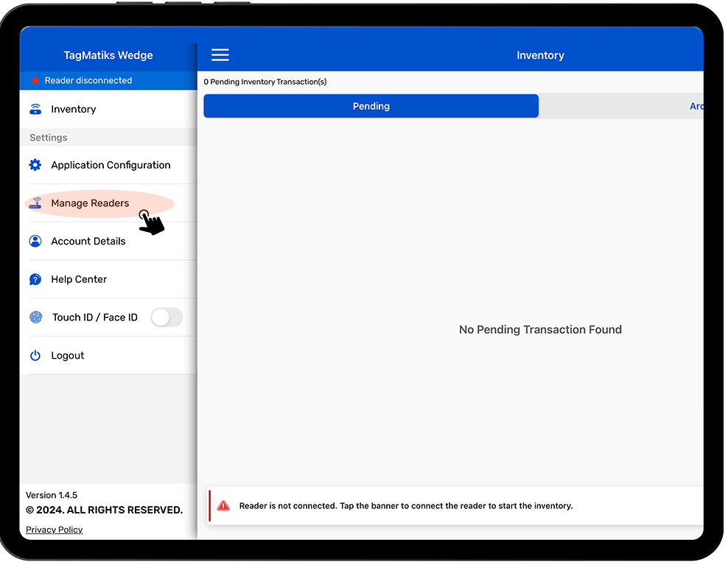The height and width of the screenshot is (562, 728).
Task: Click the No Pending Transaction Found message
Action: click(540, 330)
